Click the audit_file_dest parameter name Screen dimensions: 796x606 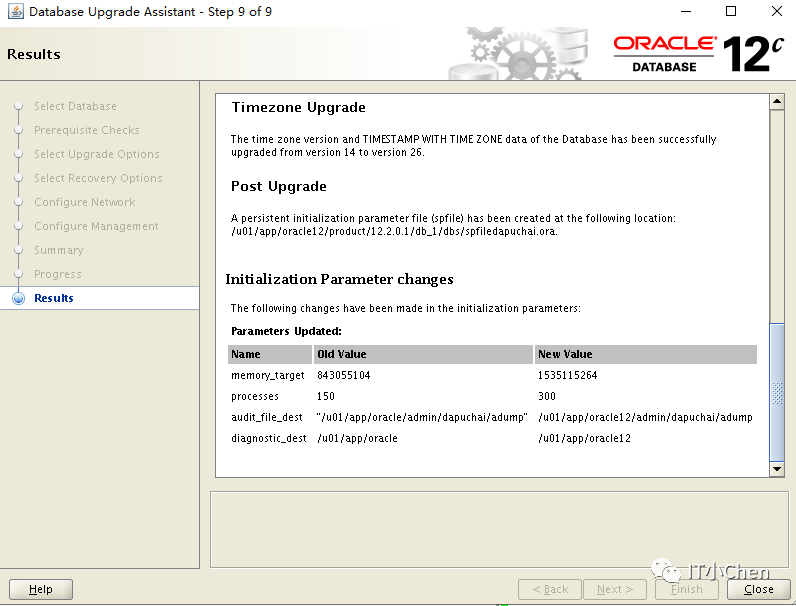pos(267,417)
